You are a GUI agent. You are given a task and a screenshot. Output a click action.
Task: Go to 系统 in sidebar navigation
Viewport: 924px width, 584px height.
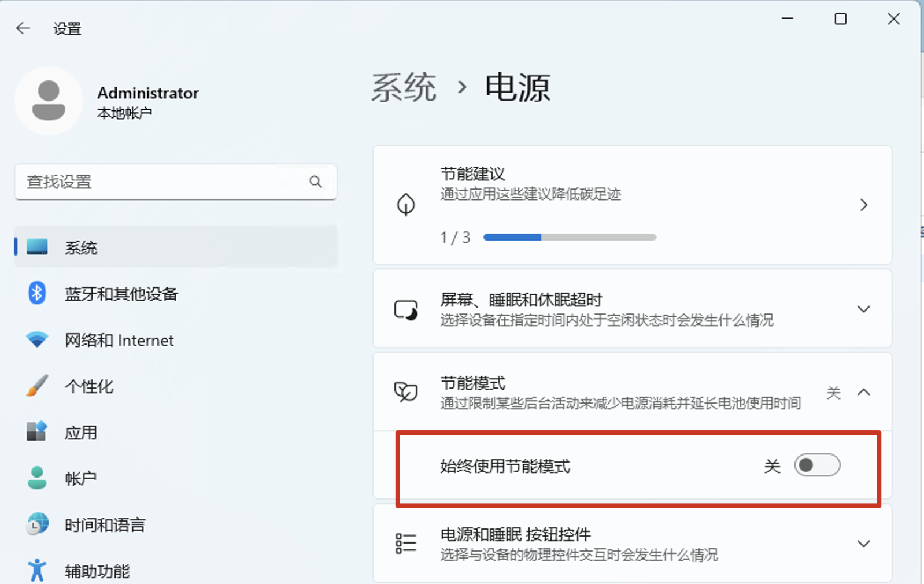click(80, 248)
